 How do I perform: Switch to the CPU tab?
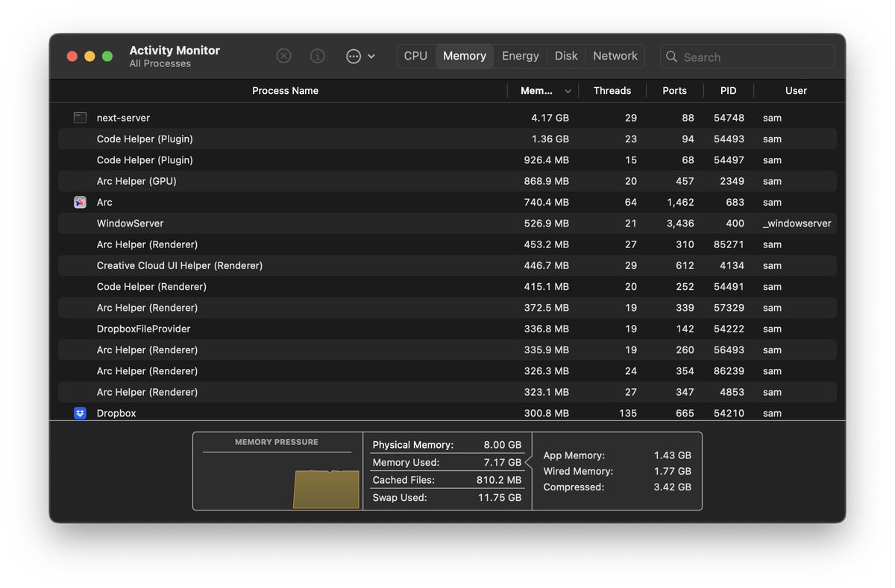415,56
